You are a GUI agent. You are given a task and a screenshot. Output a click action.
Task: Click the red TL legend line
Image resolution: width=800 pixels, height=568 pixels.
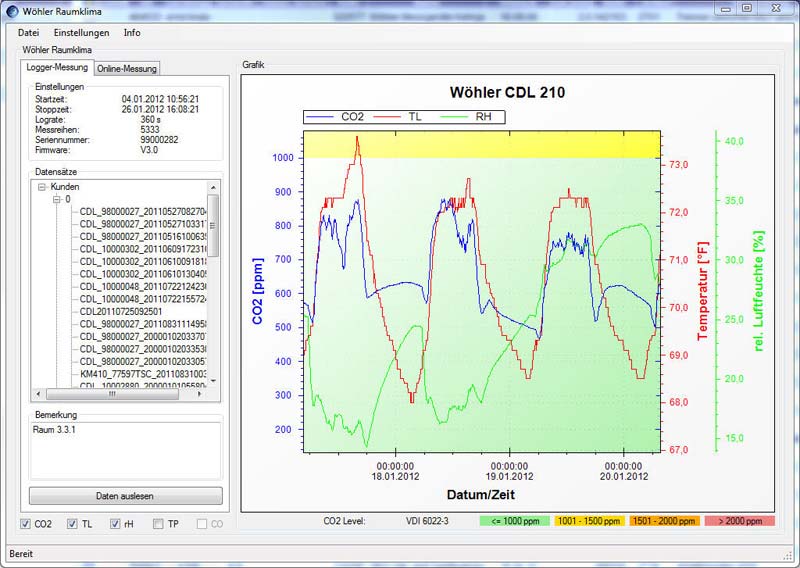pos(388,117)
